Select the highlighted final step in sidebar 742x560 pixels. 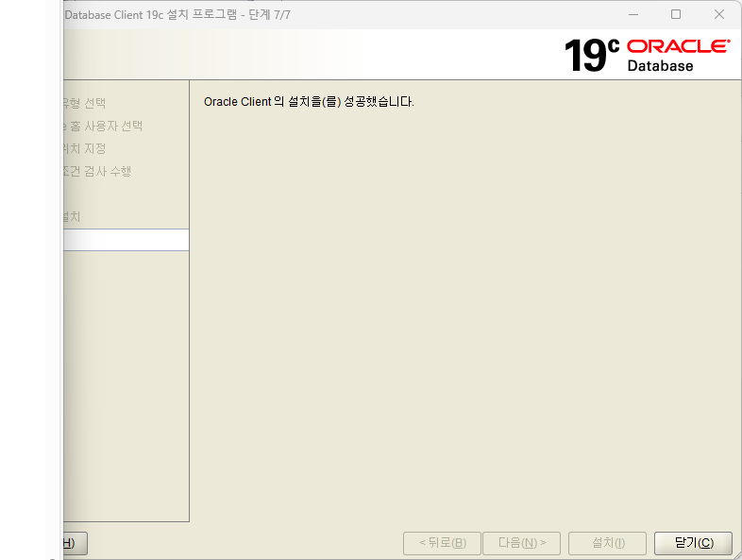(126, 240)
